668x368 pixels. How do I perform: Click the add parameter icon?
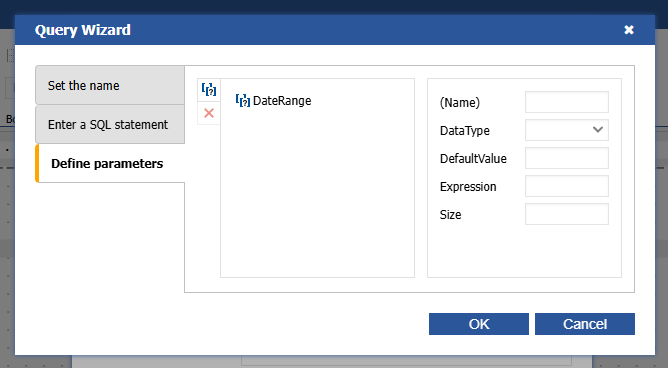pyautogui.click(x=209, y=90)
